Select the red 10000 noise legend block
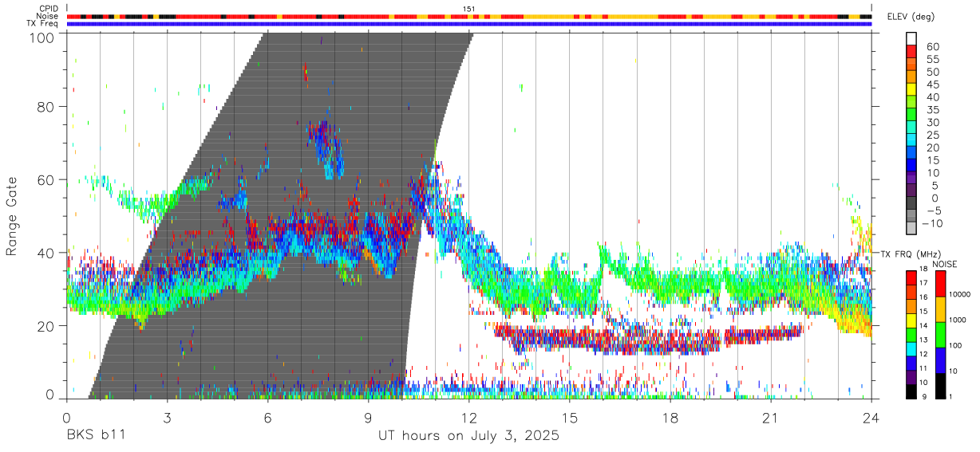The height and width of the screenshot is (452, 980). 941,284
